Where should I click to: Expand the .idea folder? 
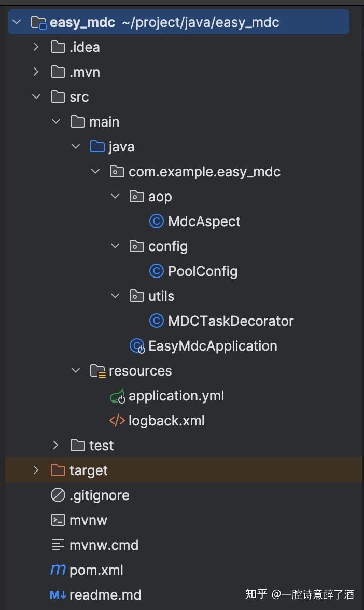35,47
